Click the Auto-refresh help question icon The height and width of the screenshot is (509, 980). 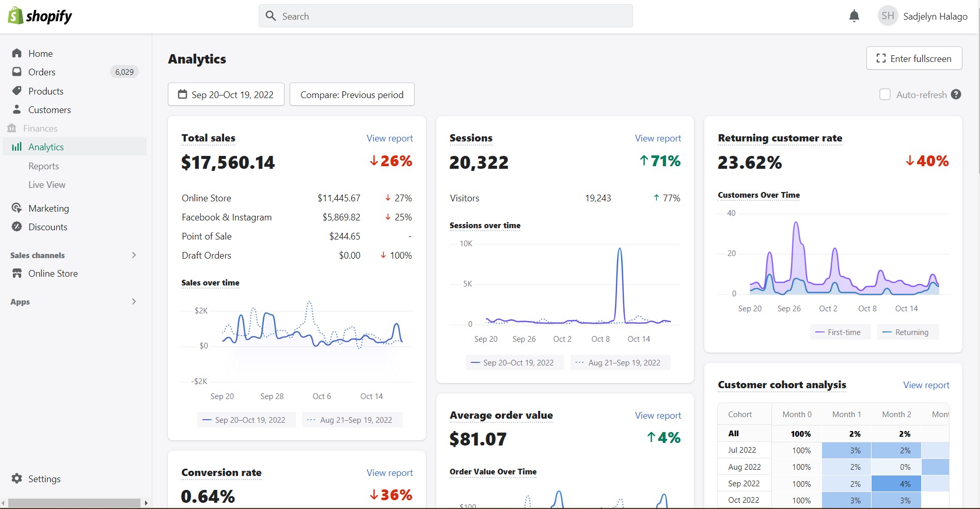tap(956, 94)
